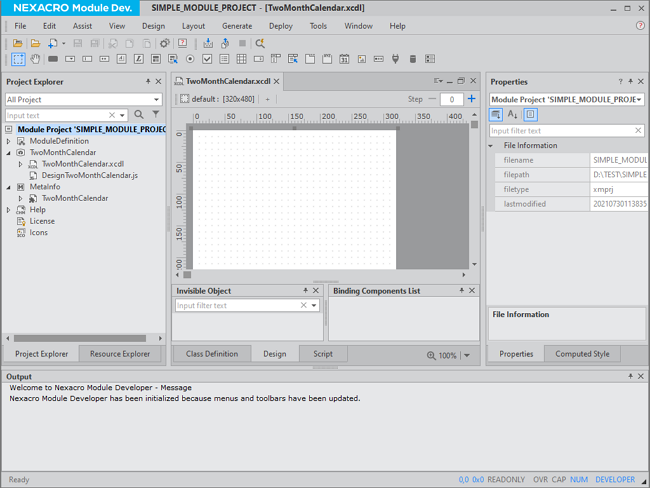Screen dimensions: 650x488
Task: Switch to the Script tab
Action: (323, 354)
